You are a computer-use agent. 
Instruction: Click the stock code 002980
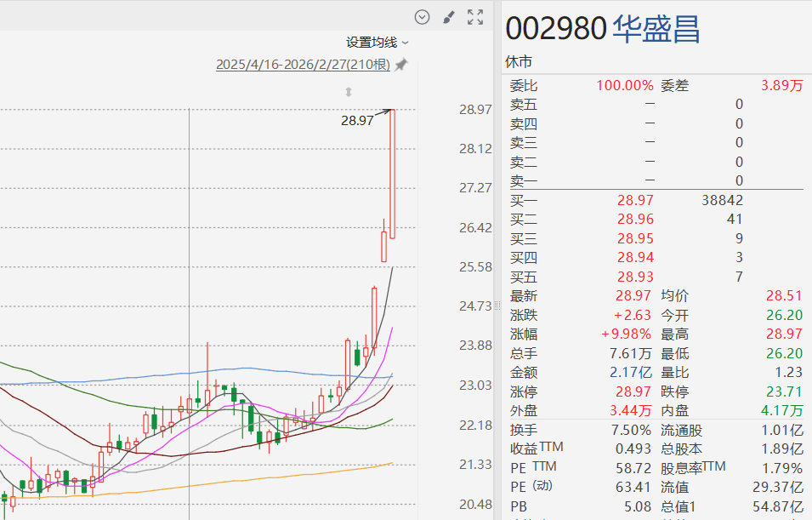point(555,29)
